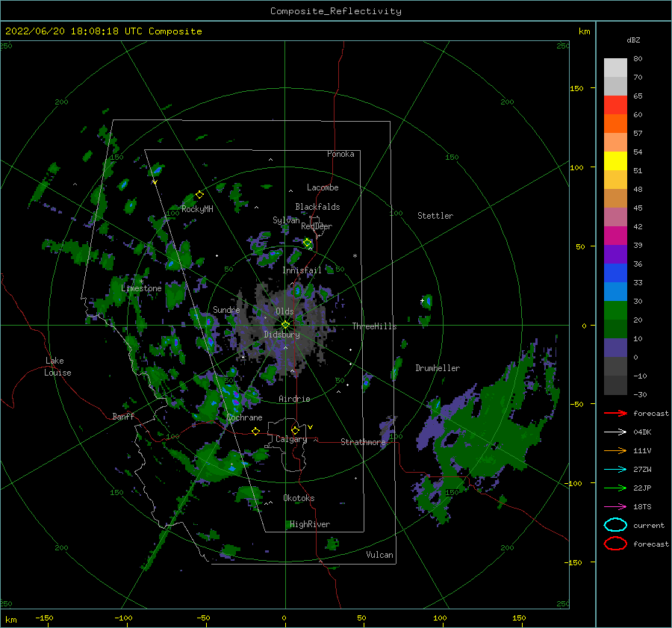Click the Strathmore town label
This screenshot has width=672, height=628.
363,442
